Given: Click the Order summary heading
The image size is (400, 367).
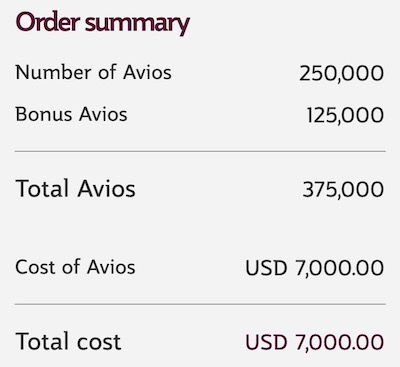Looking at the screenshot, I should point(103,23).
